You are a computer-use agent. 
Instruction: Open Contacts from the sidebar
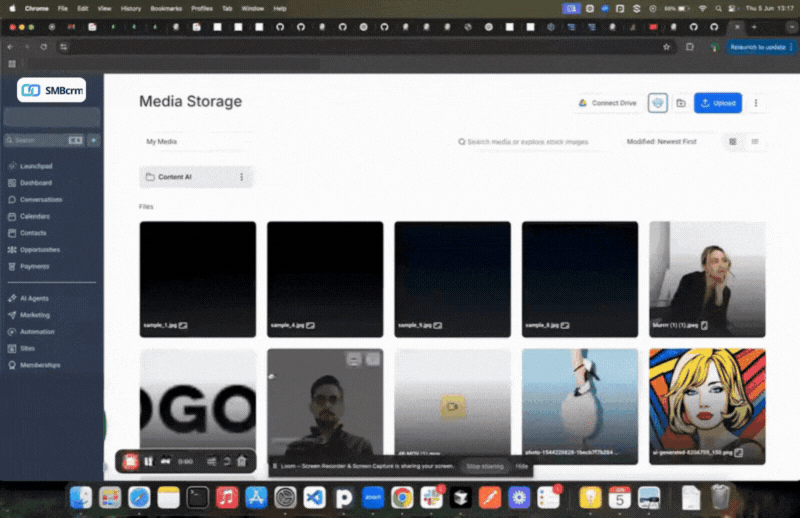[28, 233]
